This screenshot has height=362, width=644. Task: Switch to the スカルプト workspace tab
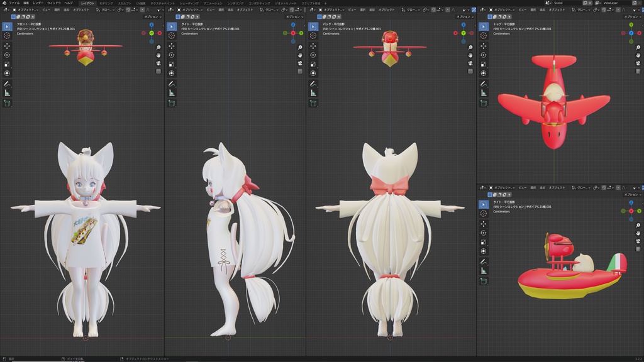click(x=125, y=3)
